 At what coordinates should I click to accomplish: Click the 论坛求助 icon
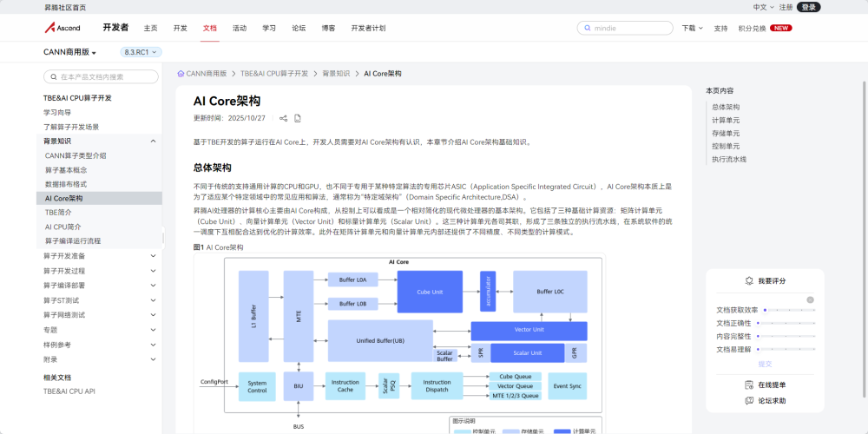point(749,401)
